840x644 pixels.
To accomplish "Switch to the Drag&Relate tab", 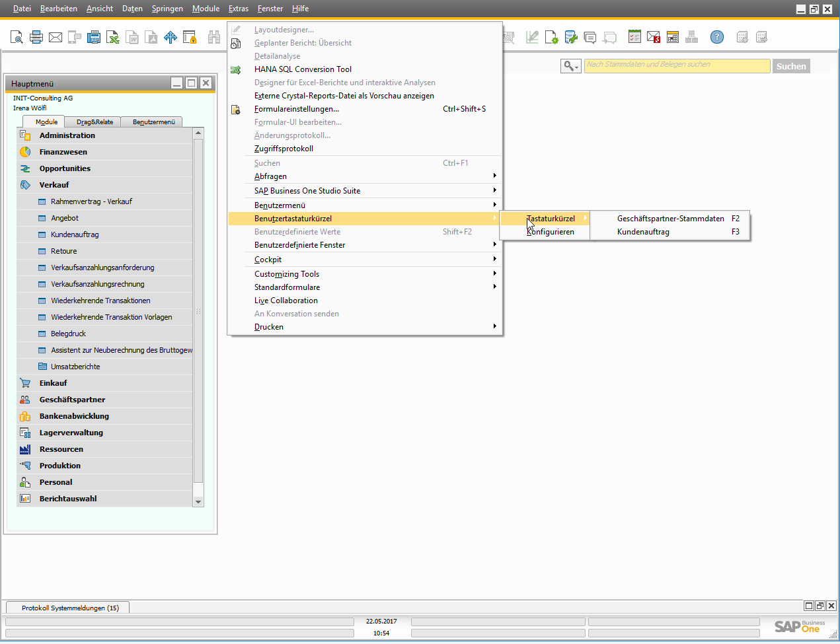I will [95, 122].
